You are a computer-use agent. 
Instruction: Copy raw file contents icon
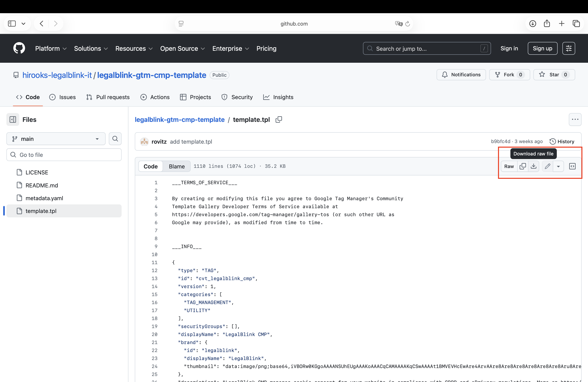point(523,166)
